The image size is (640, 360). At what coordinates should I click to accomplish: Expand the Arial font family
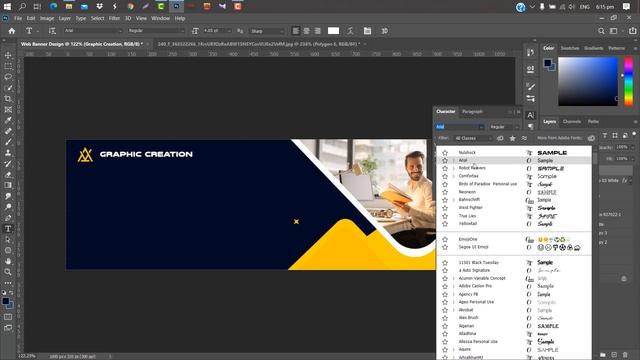453,160
